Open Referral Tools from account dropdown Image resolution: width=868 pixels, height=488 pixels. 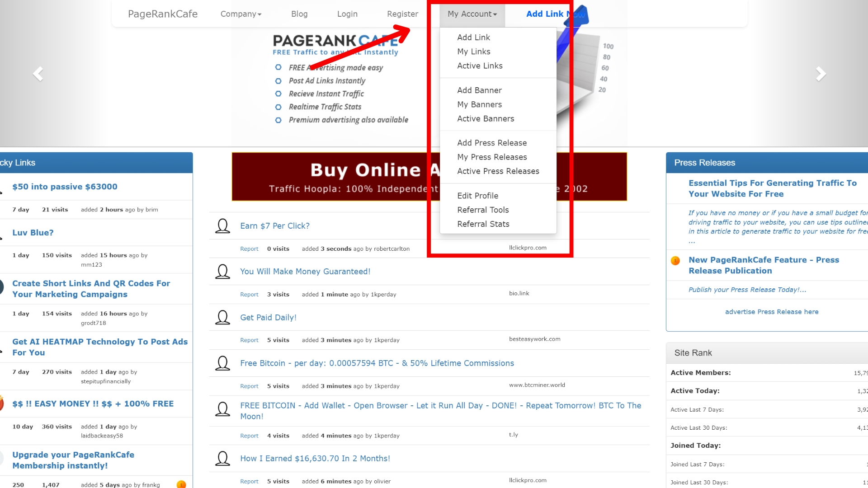(x=483, y=210)
